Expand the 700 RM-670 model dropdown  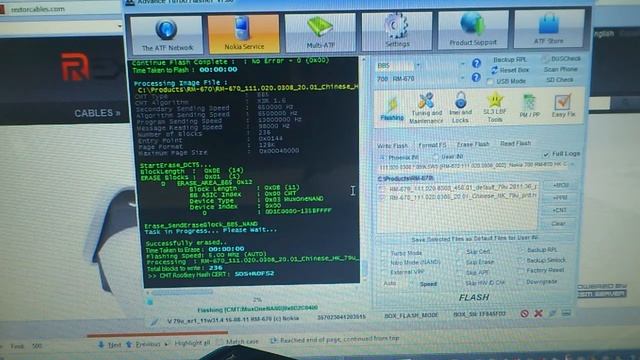point(462,78)
